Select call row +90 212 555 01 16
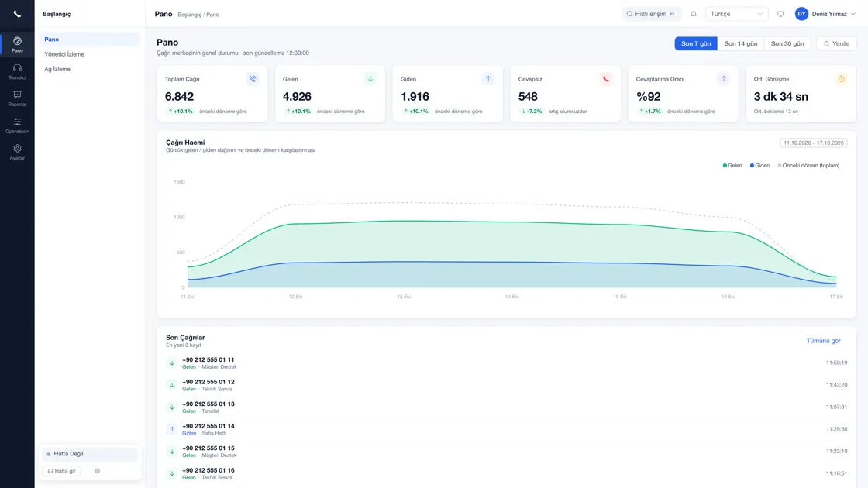The width and height of the screenshot is (868, 488). [x=507, y=473]
